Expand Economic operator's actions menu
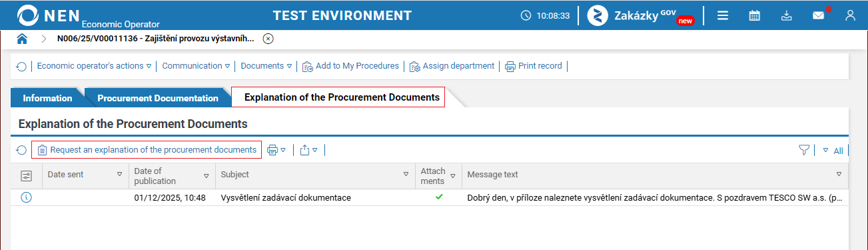Image resolution: width=868 pixels, height=250 pixels. pyautogui.click(x=94, y=66)
